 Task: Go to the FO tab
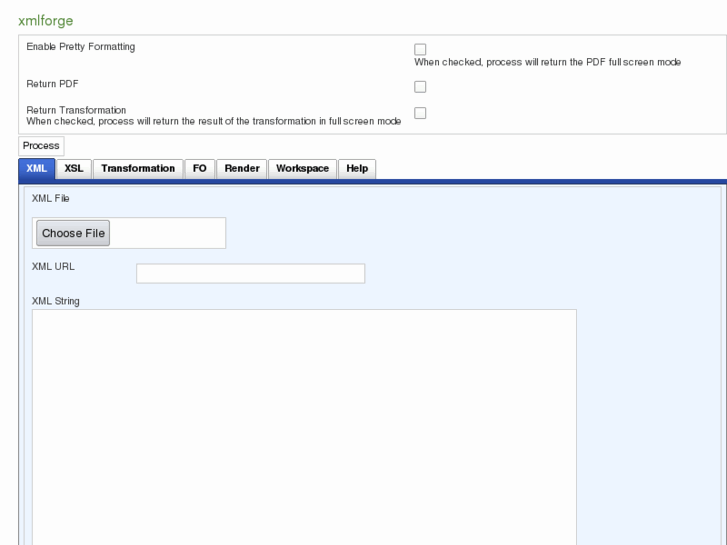(200, 168)
